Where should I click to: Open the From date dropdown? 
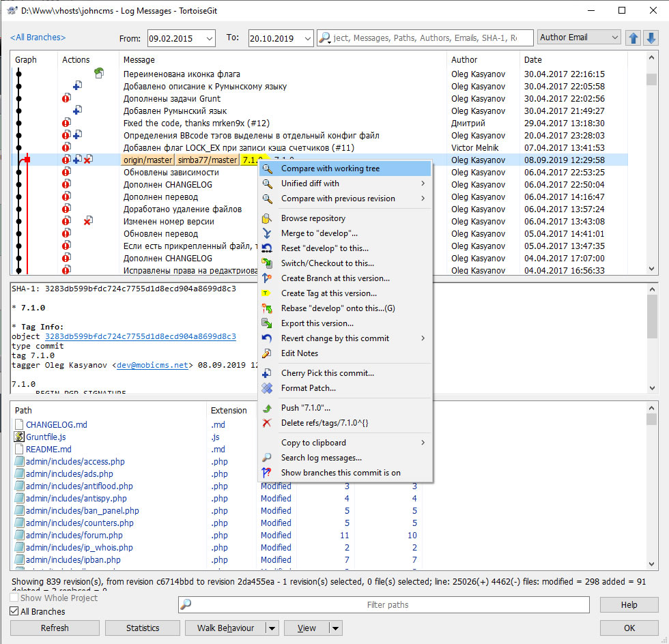pyautogui.click(x=208, y=38)
